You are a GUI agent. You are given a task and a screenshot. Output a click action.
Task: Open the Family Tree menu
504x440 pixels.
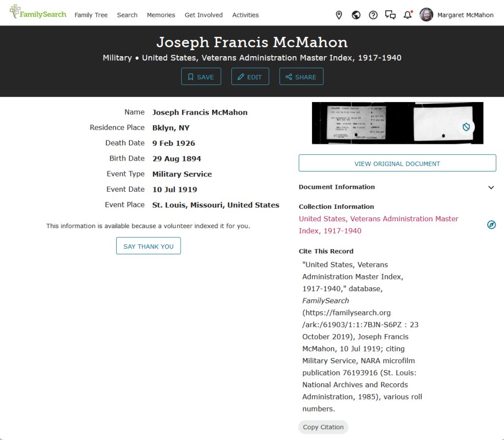tap(91, 15)
